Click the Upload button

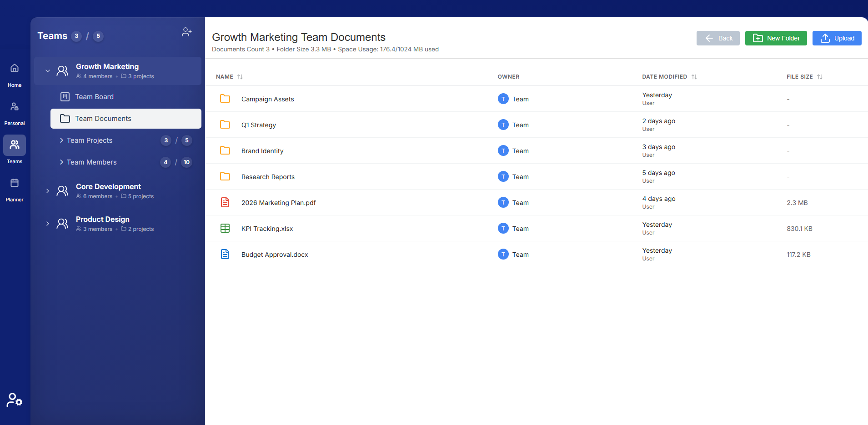837,38
